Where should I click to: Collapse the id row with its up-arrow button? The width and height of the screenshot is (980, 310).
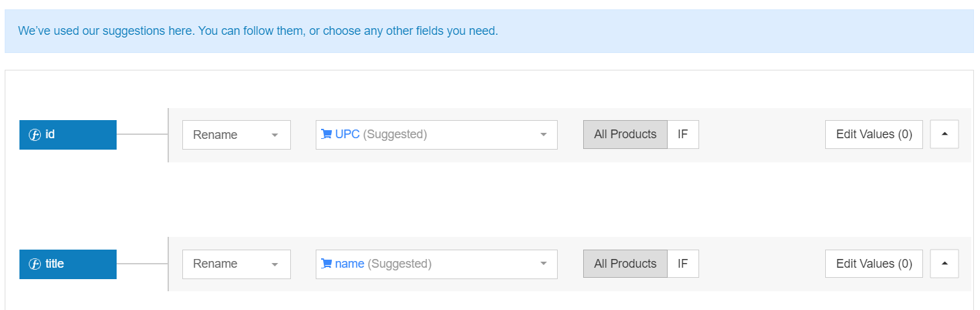pos(944,134)
